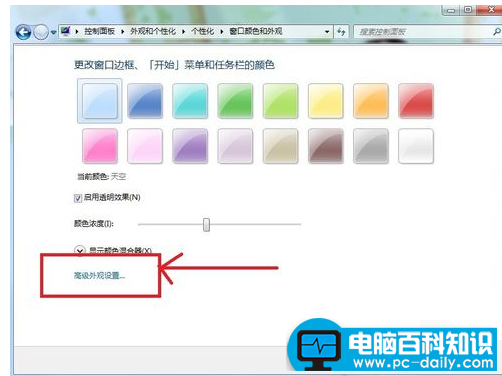Select the pale pink color swatch
Screen dimensions: 502x376
145,146
